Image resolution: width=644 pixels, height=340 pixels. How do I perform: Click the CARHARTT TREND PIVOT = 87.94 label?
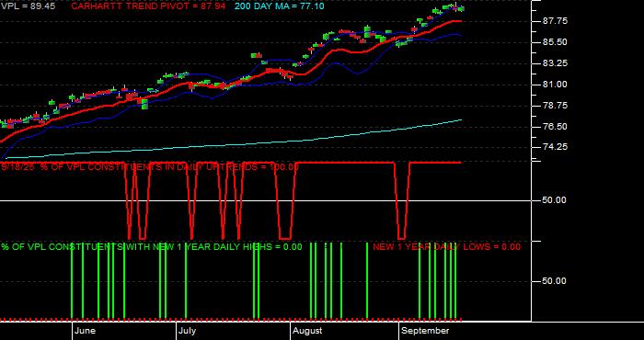148,6
